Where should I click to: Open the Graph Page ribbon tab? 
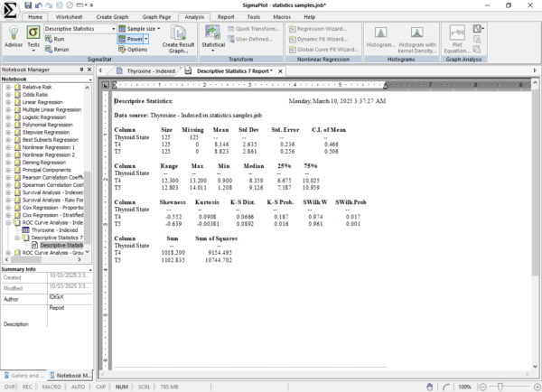point(156,17)
